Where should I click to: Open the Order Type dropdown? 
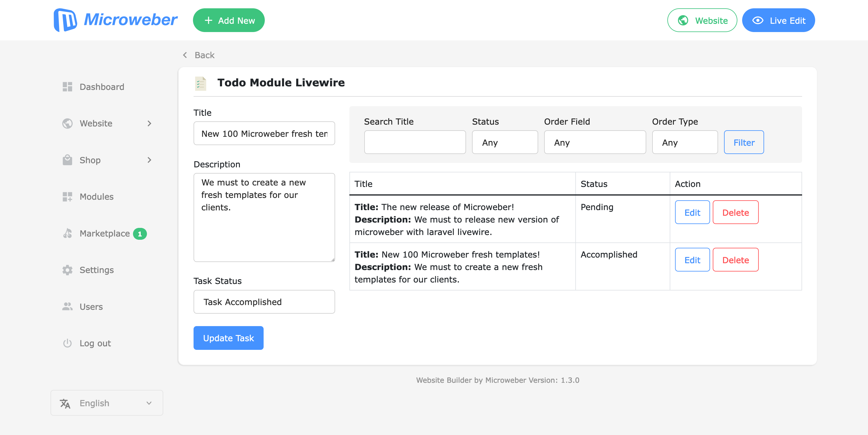tap(685, 142)
